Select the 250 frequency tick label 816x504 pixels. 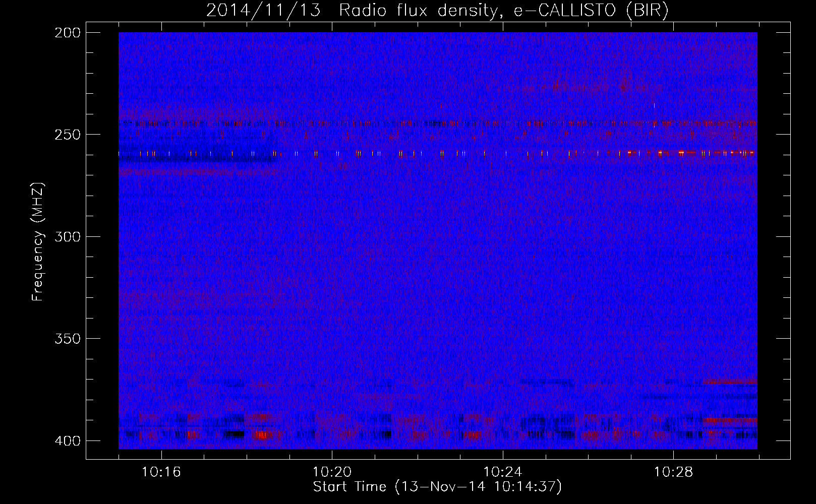point(68,135)
